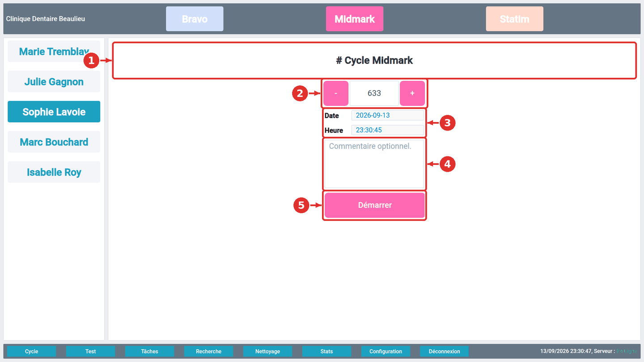Viewport: 644px width, 362px height.
Task: Click the '13/09/2026 23:30:47' status text
Action: click(x=566, y=351)
